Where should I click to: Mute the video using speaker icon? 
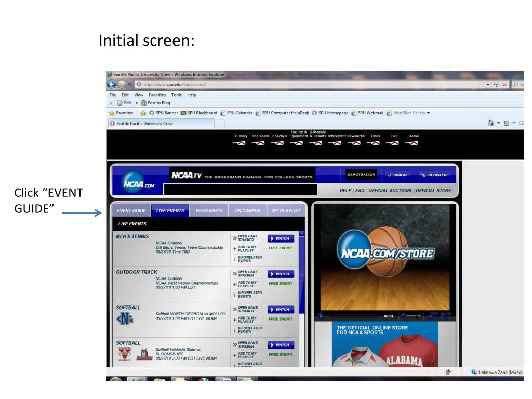[403, 316]
